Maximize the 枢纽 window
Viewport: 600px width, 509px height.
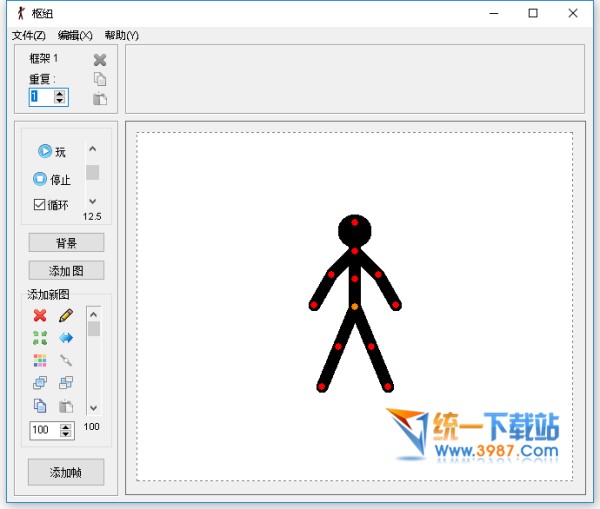pyautogui.click(x=533, y=13)
